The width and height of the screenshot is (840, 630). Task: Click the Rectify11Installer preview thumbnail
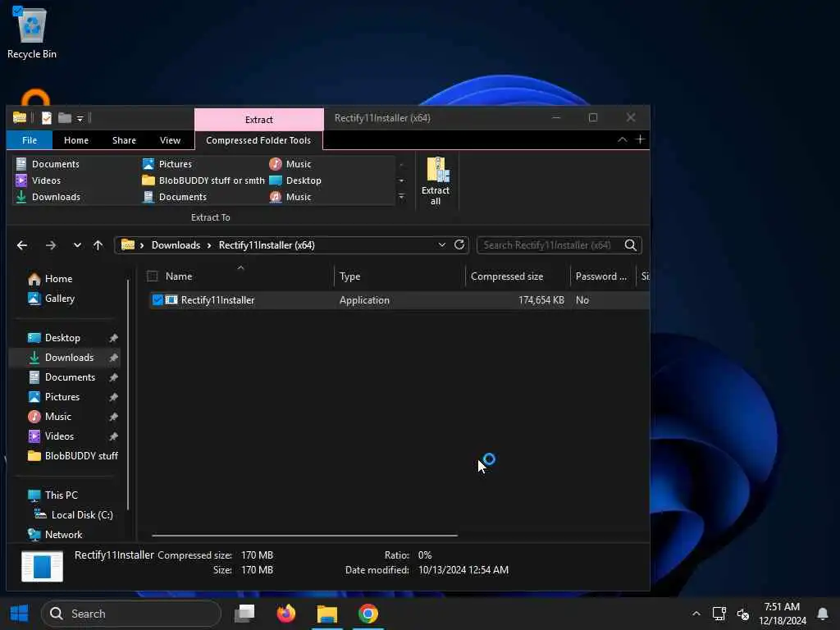(42, 566)
